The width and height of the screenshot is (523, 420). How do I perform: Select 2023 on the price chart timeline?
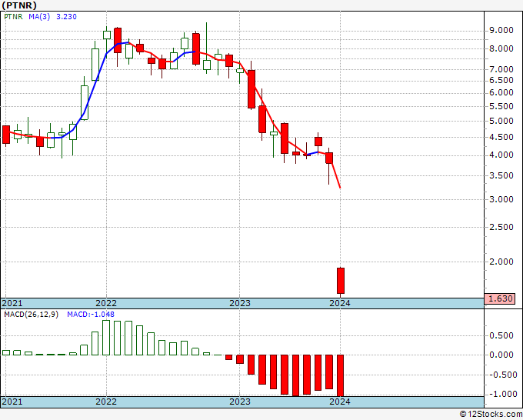click(x=240, y=303)
